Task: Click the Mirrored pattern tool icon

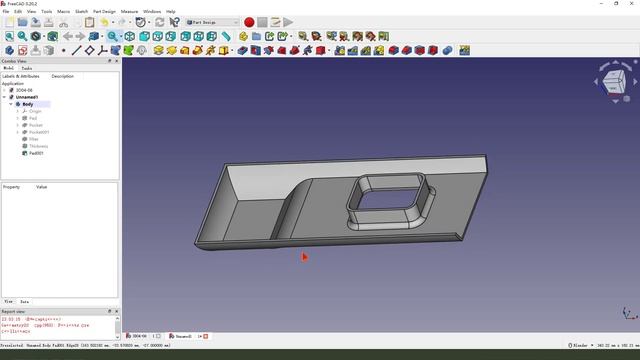Action: [340, 50]
